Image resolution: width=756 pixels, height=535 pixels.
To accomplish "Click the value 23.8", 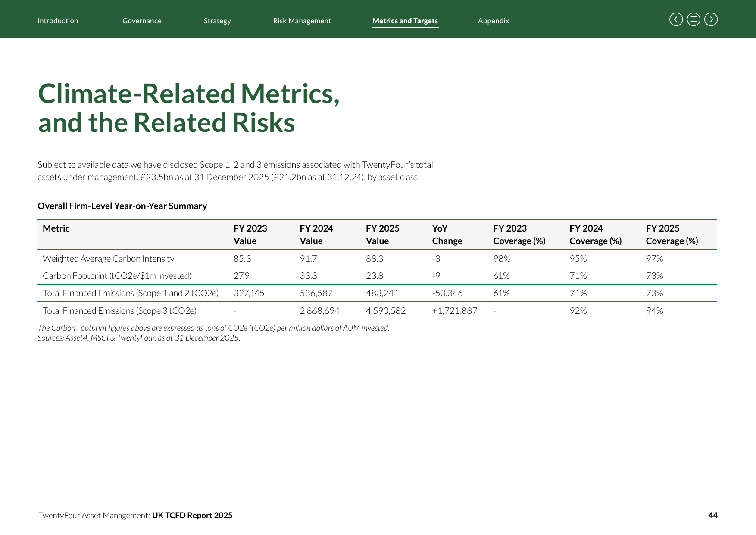I will coord(375,276).
